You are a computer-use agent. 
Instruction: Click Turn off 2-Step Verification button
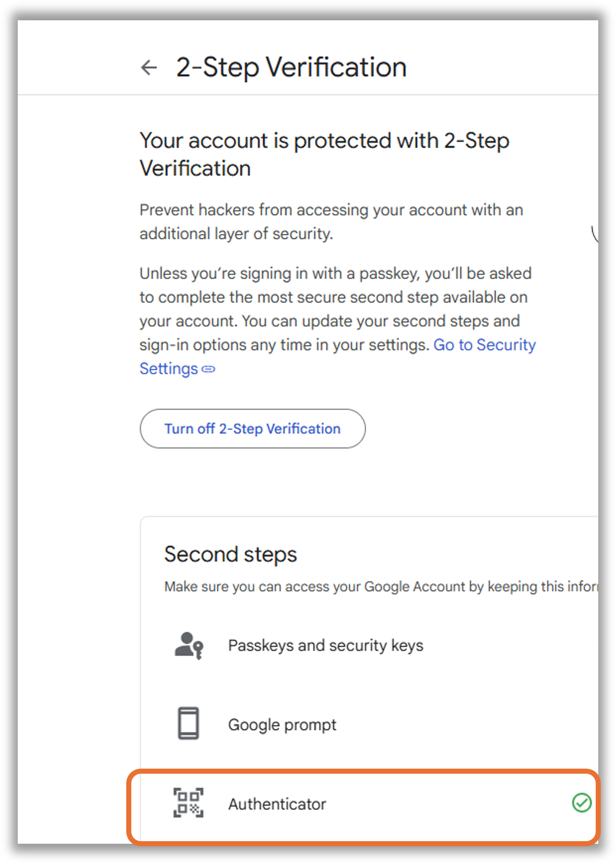click(x=252, y=429)
